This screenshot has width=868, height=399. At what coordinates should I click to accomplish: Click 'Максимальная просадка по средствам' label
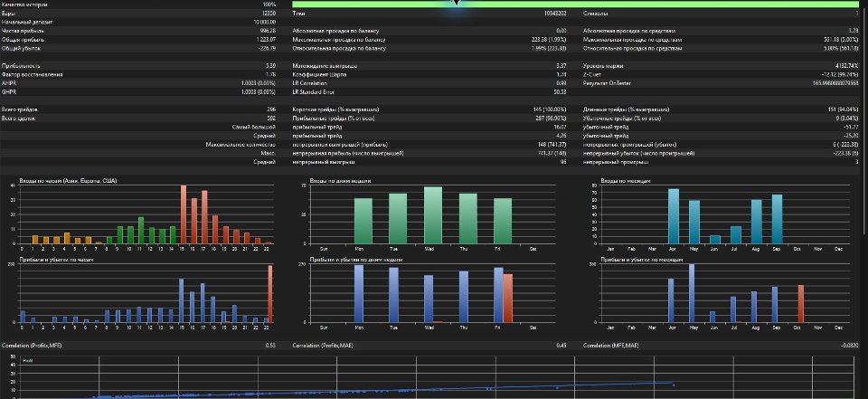[x=632, y=40]
